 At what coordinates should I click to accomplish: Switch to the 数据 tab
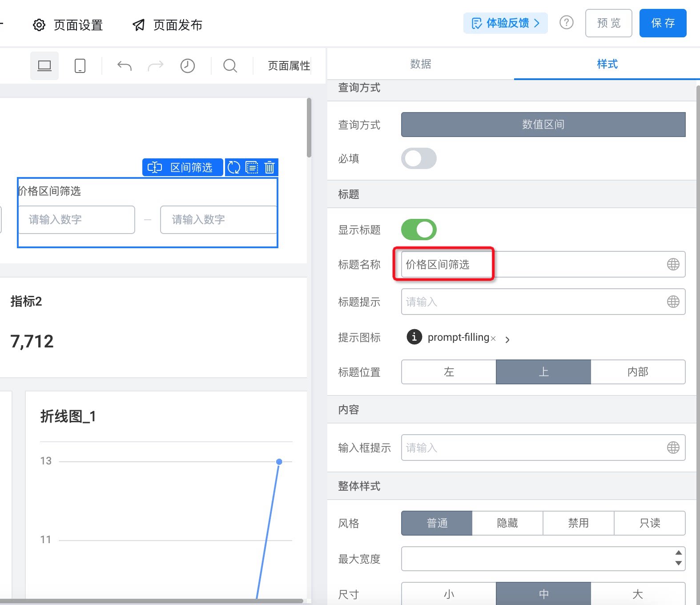421,64
